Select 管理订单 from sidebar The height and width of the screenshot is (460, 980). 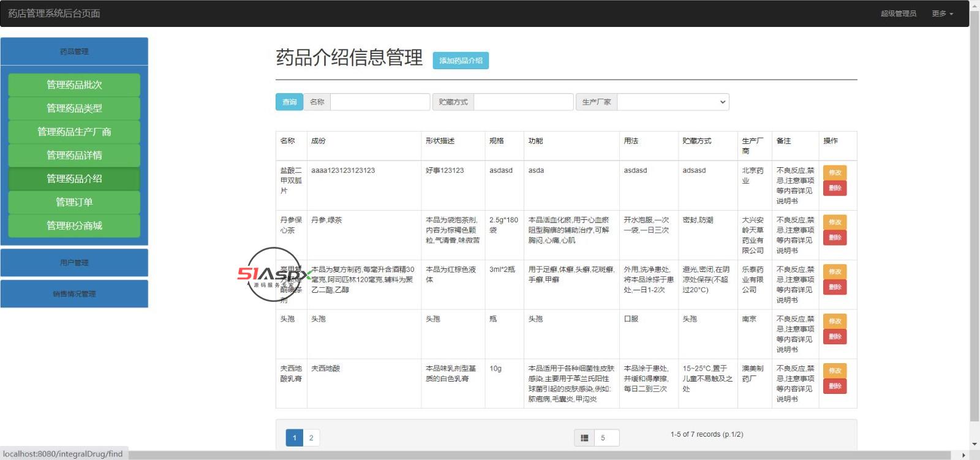[74, 202]
